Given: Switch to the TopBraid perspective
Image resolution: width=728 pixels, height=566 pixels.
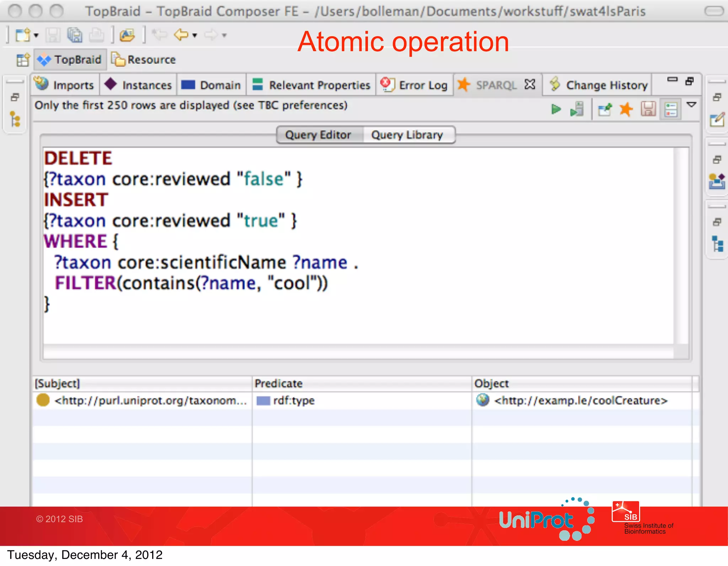Looking at the screenshot, I should coord(70,59).
